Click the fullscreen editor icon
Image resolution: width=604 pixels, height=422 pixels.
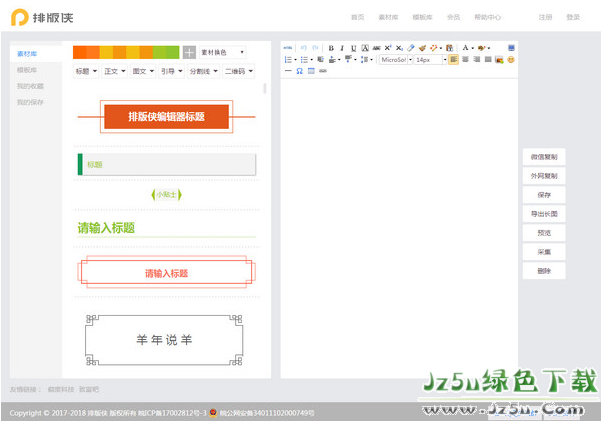(x=511, y=48)
